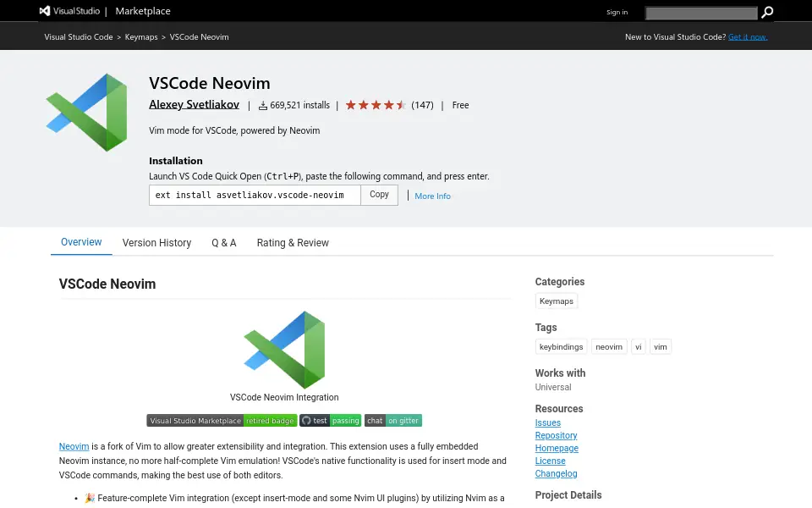Viewport: 812px width, 508px height.
Task: Switch to Q & A tab
Action: [223, 243]
